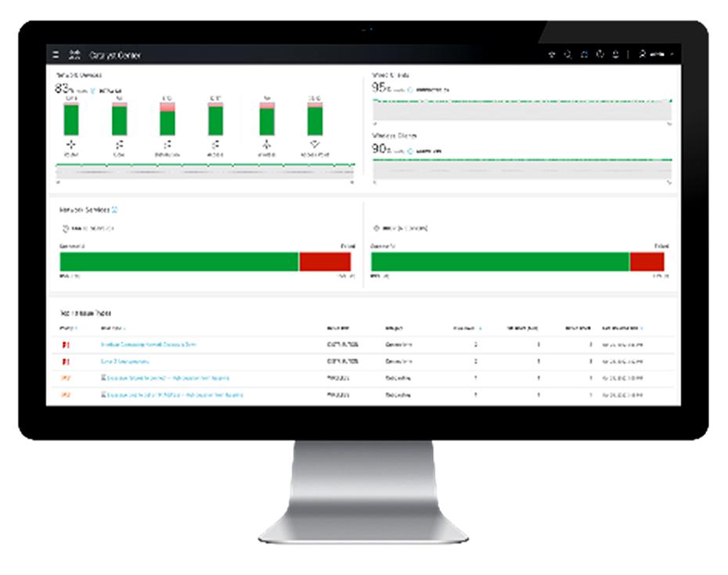Open the first P1 issue link
This screenshot has height=575, width=728.
[149, 344]
